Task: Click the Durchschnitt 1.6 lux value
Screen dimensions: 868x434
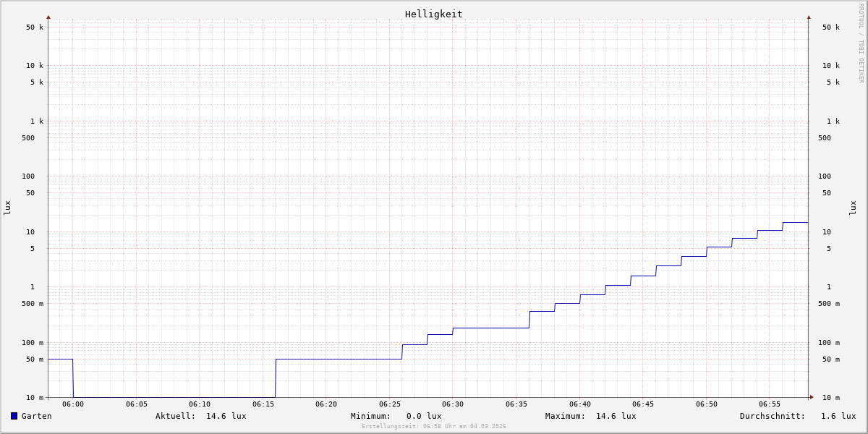Action: 838,416
